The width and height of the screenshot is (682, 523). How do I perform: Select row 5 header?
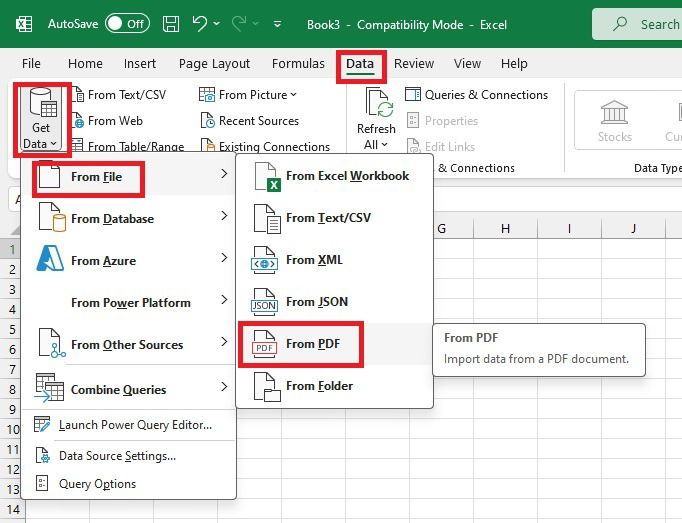pyautogui.click(x=12, y=329)
